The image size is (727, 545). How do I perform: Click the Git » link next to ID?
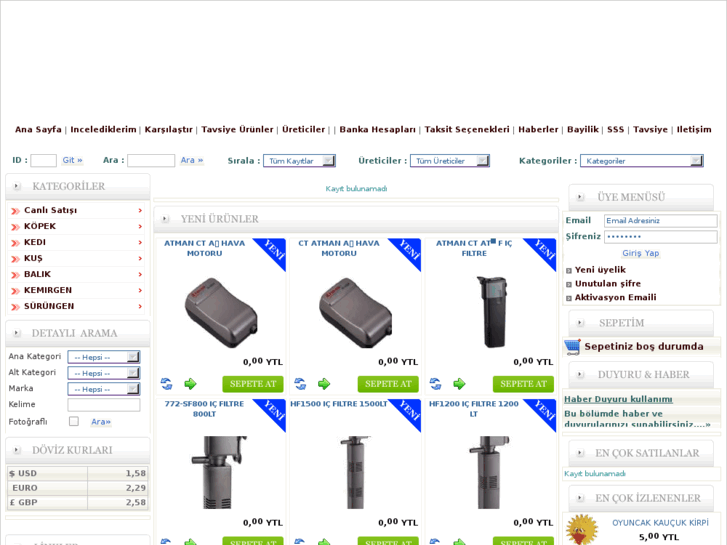(72, 160)
